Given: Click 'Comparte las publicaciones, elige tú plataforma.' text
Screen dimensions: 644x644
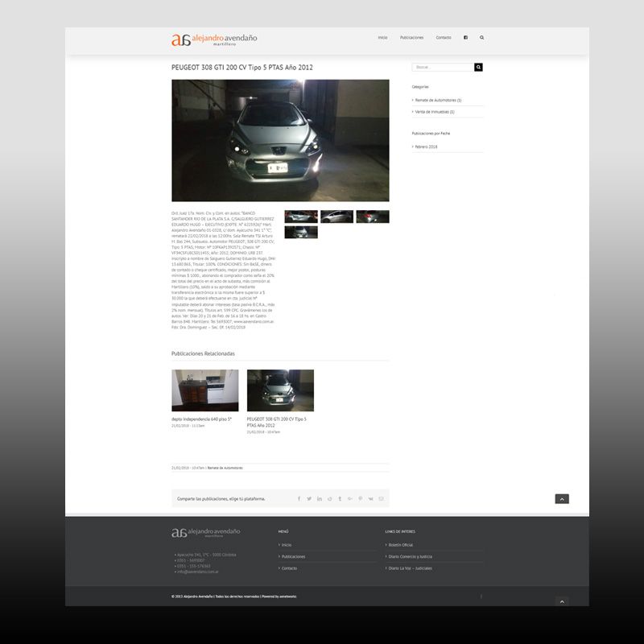Looking at the screenshot, I should point(221,499).
